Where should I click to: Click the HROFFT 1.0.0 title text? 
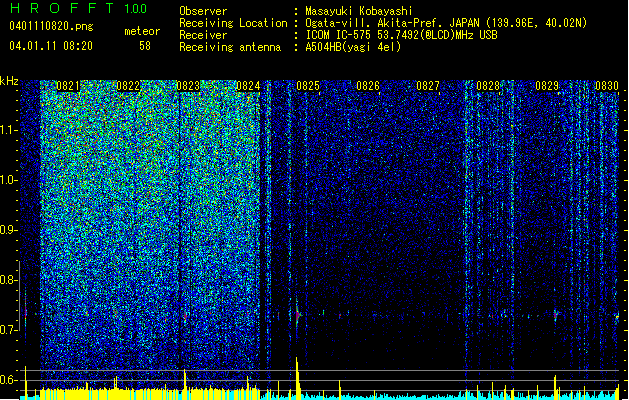click(78, 8)
